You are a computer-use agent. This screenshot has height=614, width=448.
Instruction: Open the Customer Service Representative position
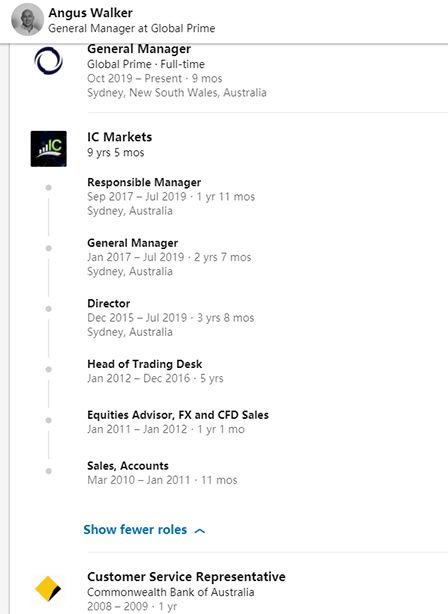click(x=186, y=577)
